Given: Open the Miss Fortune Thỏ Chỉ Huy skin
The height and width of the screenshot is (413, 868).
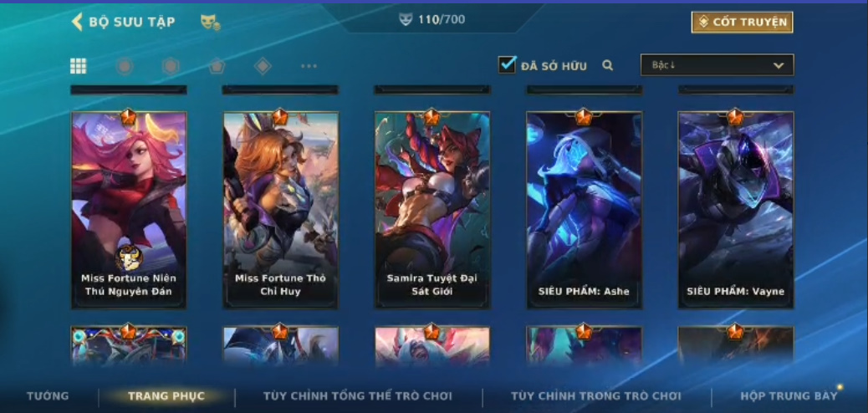Looking at the screenshot, I should coord(280,209).
